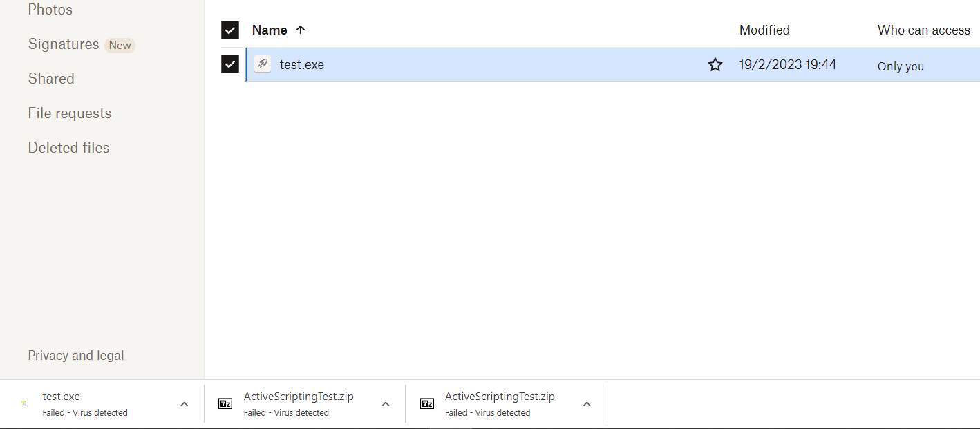
Task: Open Privacy and legal link
Action: pos(76,356)
